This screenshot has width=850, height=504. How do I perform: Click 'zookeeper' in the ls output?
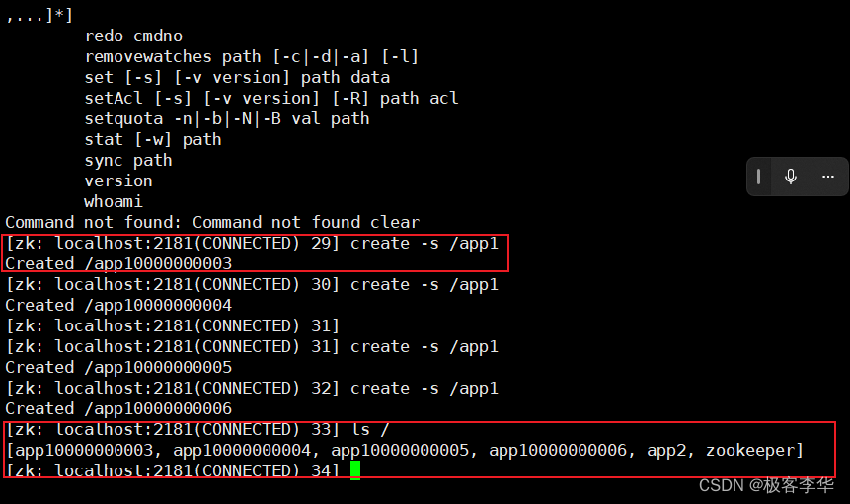[750, 451]
